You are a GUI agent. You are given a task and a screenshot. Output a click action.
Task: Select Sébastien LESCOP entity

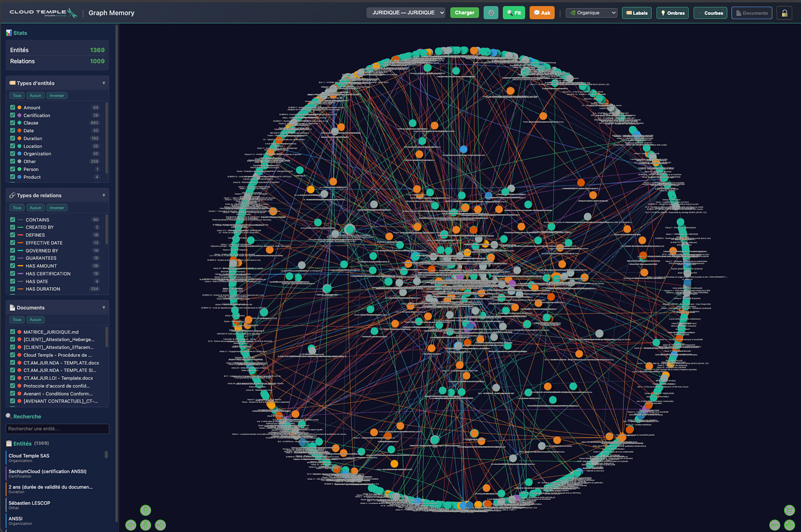[x=55, y=505]
